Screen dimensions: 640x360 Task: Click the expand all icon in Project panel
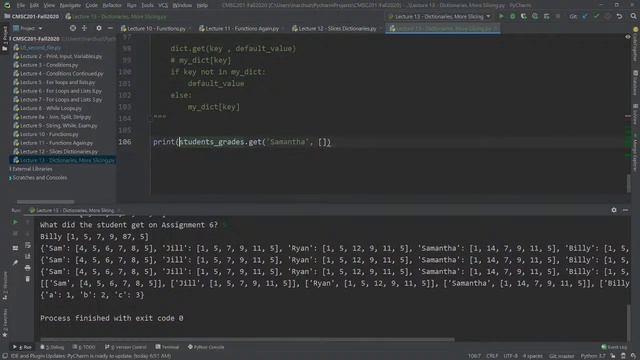[84, 28]
